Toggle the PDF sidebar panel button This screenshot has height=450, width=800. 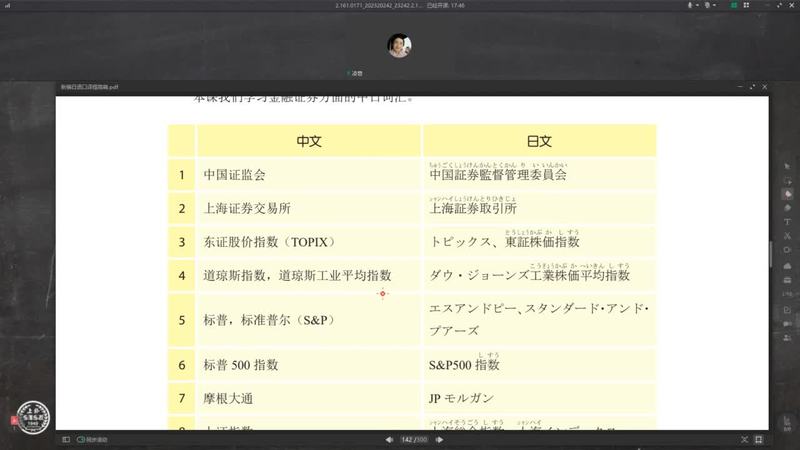pyautogui.click(x=66, y=439)
